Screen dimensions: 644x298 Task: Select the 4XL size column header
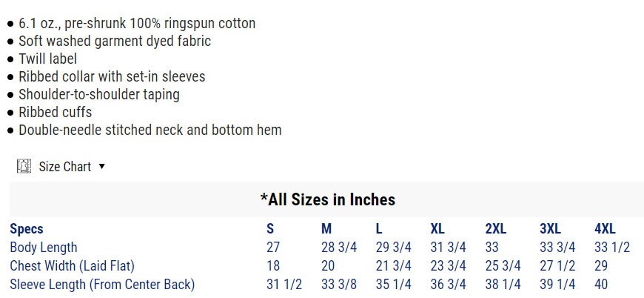pos(605,229)
